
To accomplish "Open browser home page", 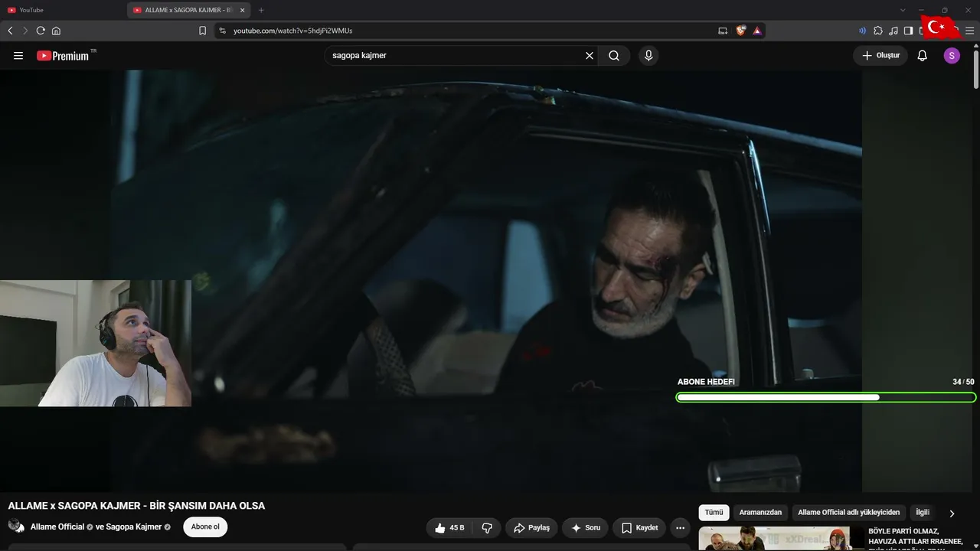I will point(56,31).
